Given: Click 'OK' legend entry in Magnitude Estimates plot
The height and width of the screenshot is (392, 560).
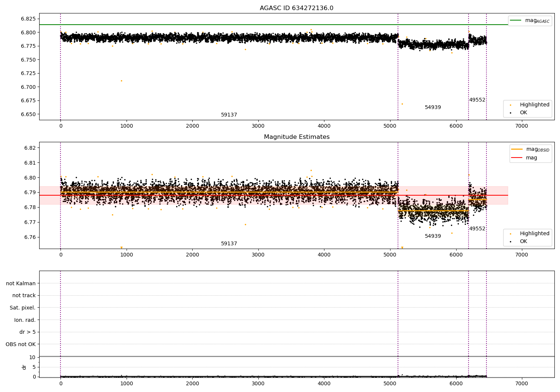Looking at the screenshot, I should [518, 242].
